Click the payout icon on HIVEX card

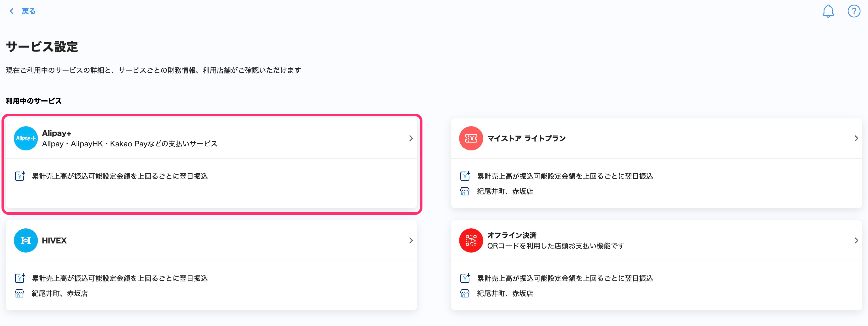[x=20, y=278]
